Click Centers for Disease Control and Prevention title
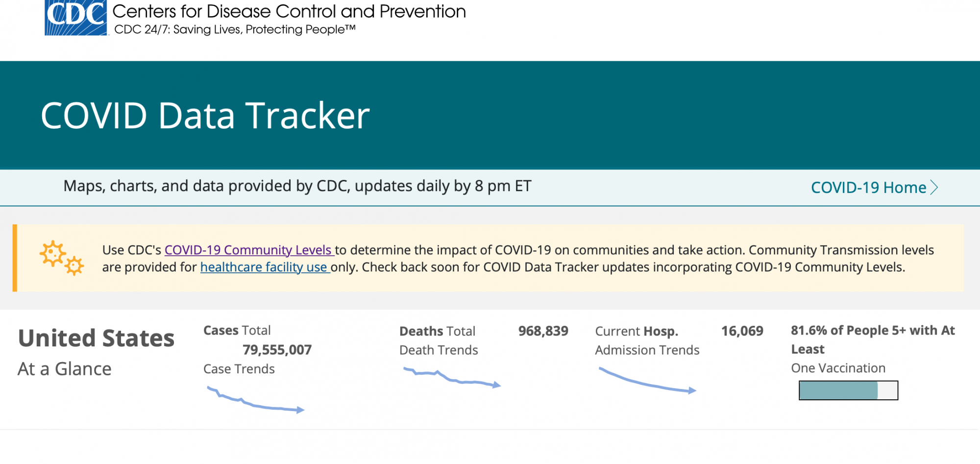The image size is (980, 464). [289, 11]
